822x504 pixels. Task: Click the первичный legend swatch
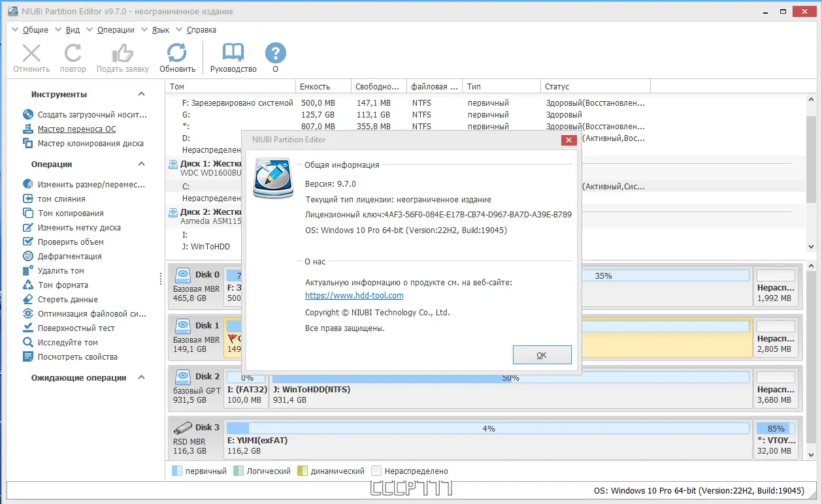point(176,471)
